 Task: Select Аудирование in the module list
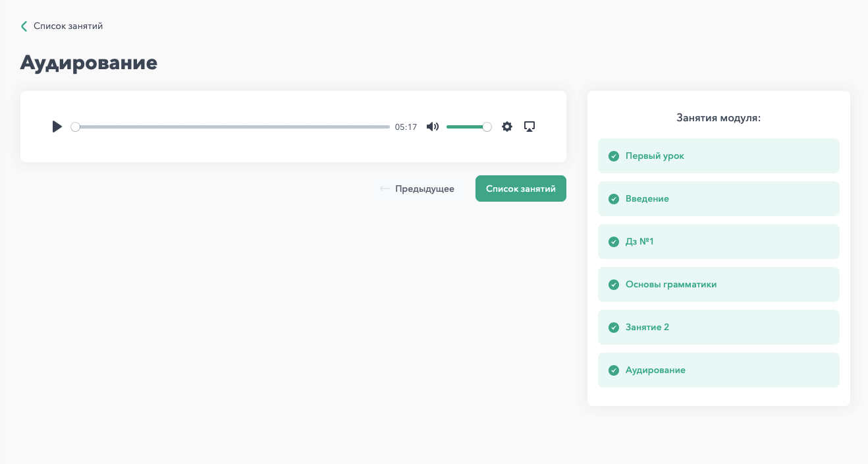tap(719, 370)
